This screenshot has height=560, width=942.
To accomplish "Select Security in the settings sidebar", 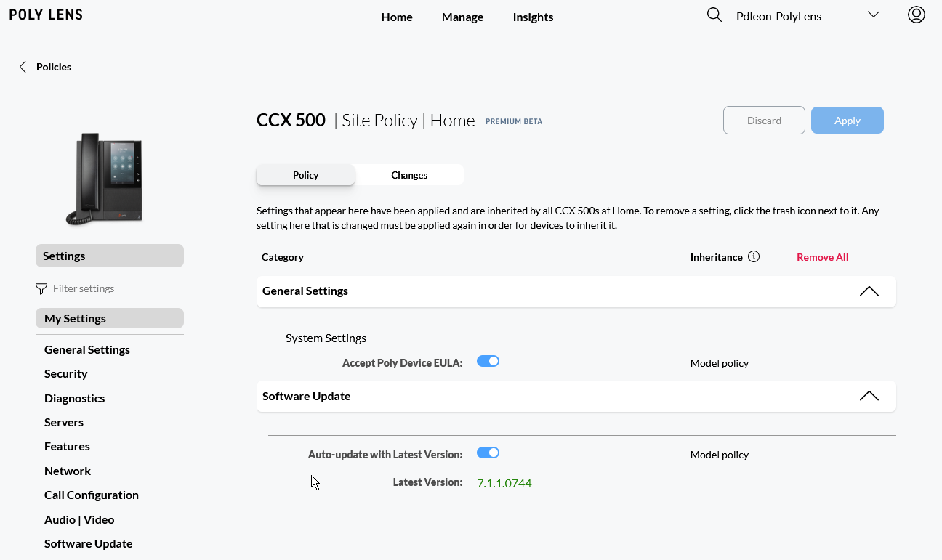I will pyautogui.click(x=66, y=373).
